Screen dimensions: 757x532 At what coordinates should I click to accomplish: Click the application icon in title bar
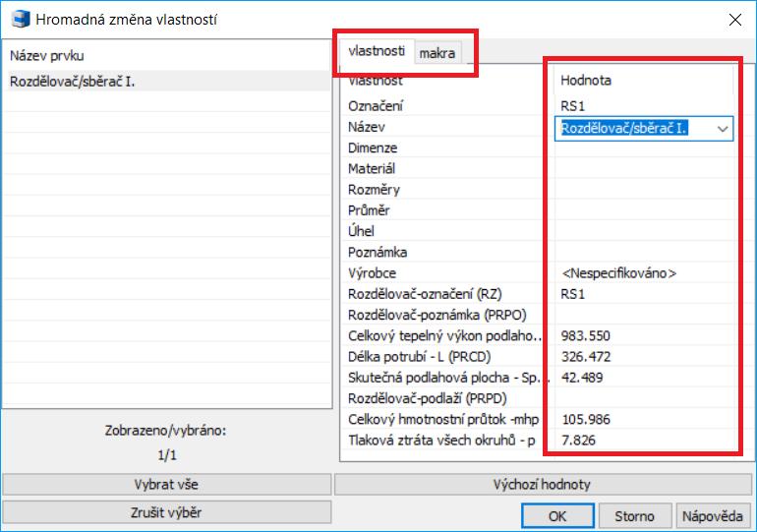click(21, 20)
